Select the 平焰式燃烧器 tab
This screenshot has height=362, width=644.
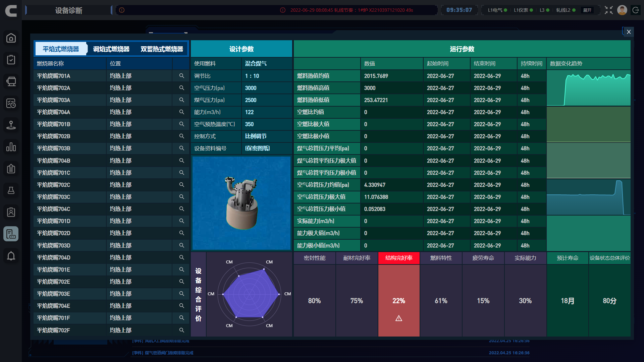pyautogui.click(x=61, y=49)
